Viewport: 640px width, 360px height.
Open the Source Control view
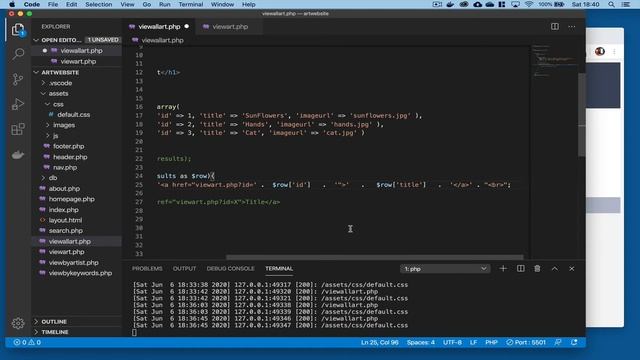[x=18, y=79]
